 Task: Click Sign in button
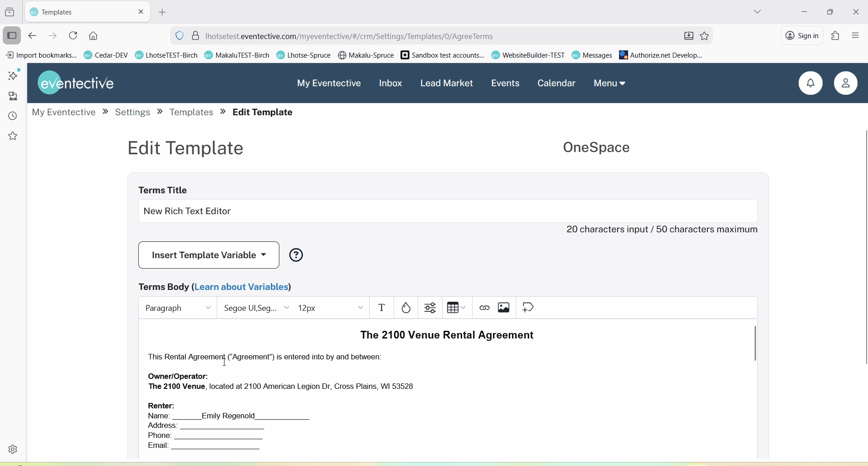click(x=802, y=36)
